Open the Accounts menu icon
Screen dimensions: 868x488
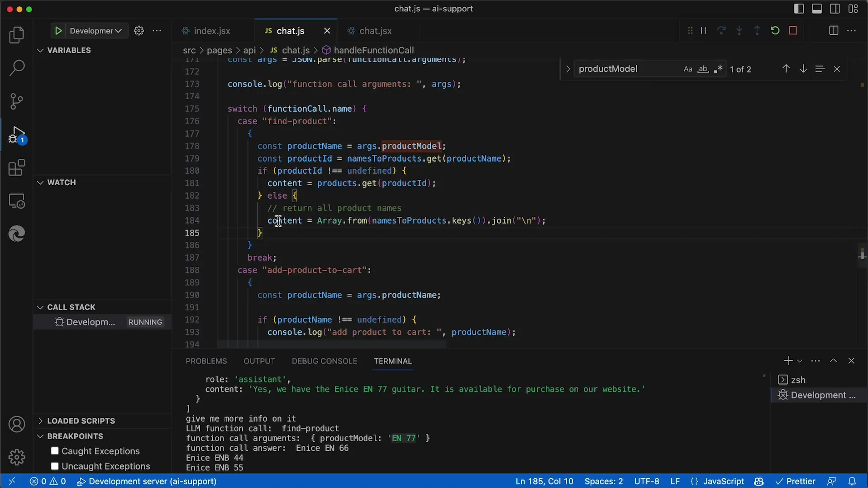pos(17,425)
